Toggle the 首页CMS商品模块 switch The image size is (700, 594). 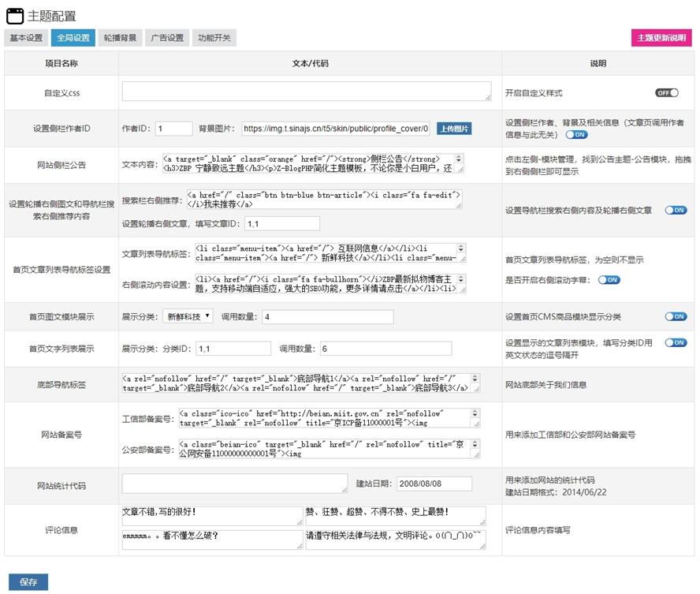pyautogui.click(x=676, y=316)
